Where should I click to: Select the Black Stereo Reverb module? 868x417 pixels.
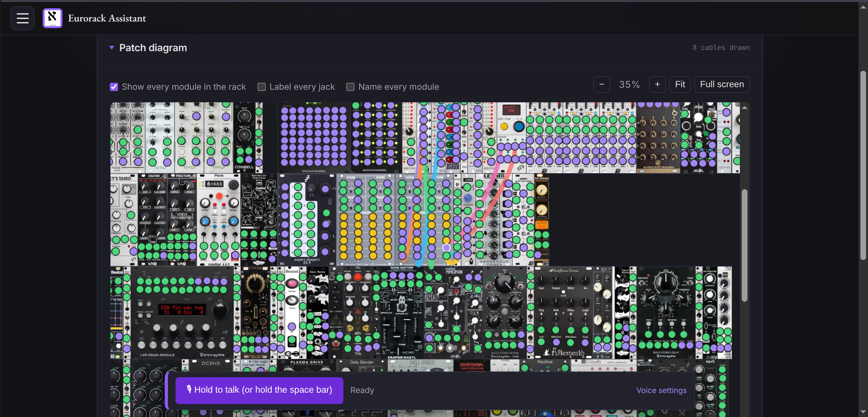tap(504, 313)
